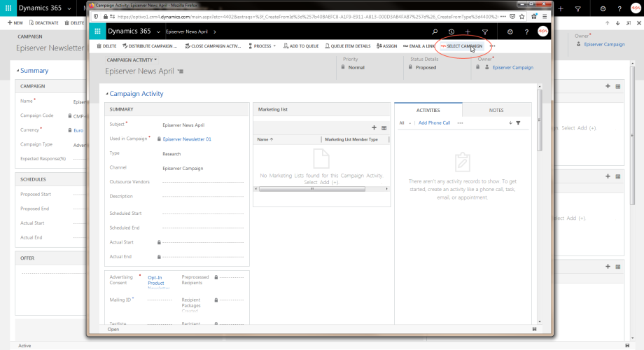This screenshot has width=644, height=350.
Task: Click the popup form vertical scrollbar
Action: pos(539,120)
